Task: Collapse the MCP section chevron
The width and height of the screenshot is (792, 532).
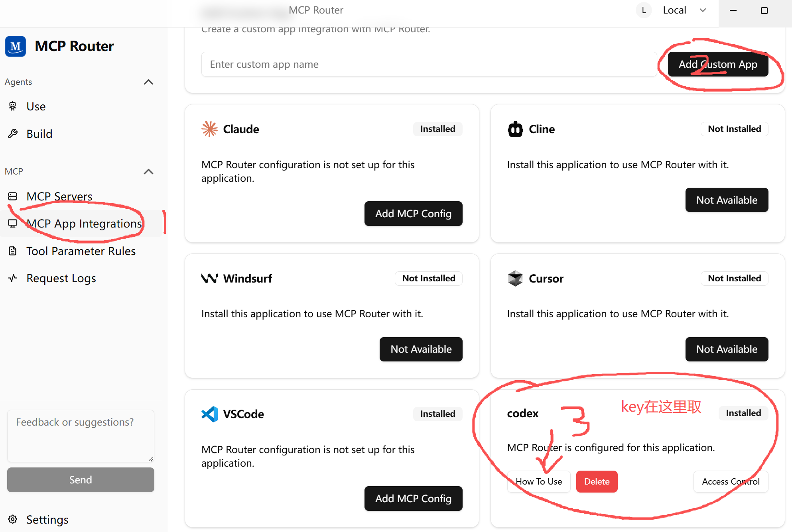Action: [148, 172]
